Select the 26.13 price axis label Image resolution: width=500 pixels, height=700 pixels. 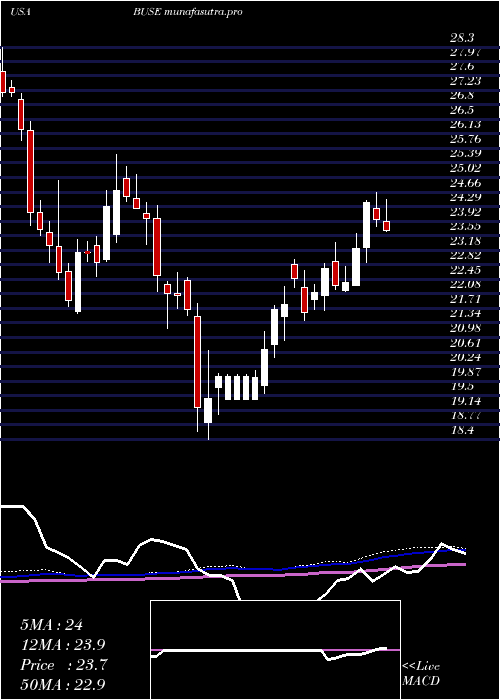466,125
